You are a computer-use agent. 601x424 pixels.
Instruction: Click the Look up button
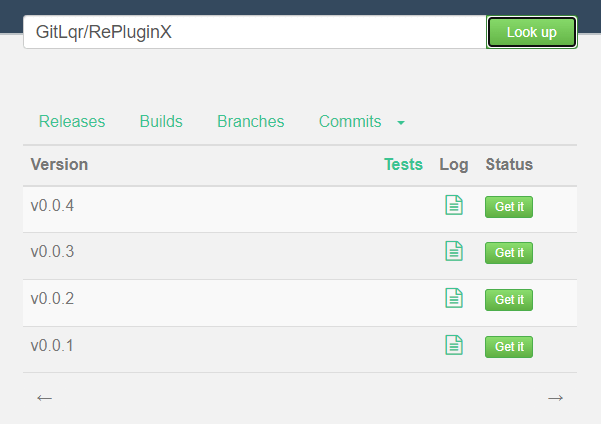point(532,32)
